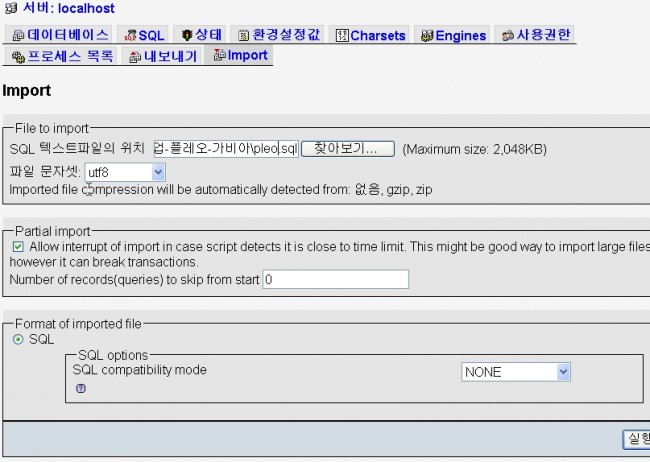Open the 파일 문자셋 utf8 dropdown
650x462 pixels.
[x=125, y=172]
